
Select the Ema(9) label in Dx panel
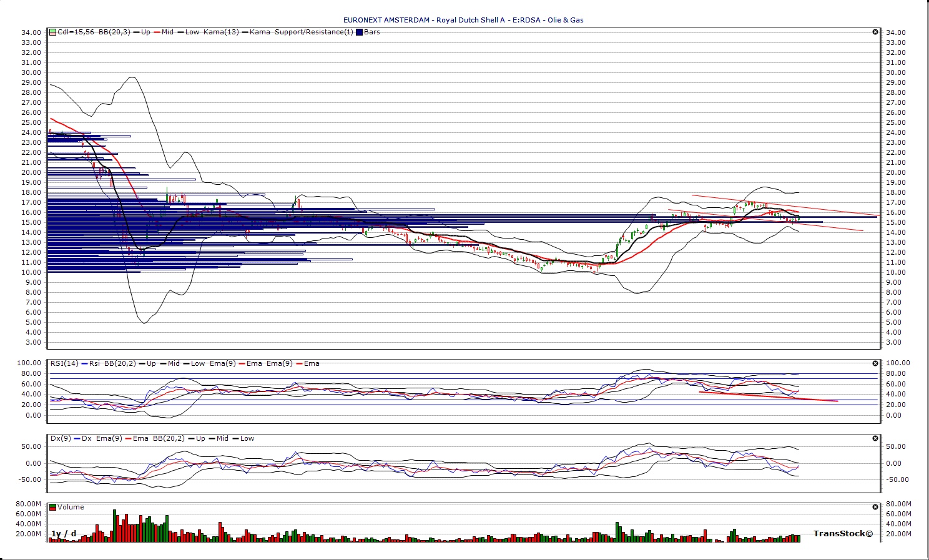pyautogui.click(x=108, y=438)
